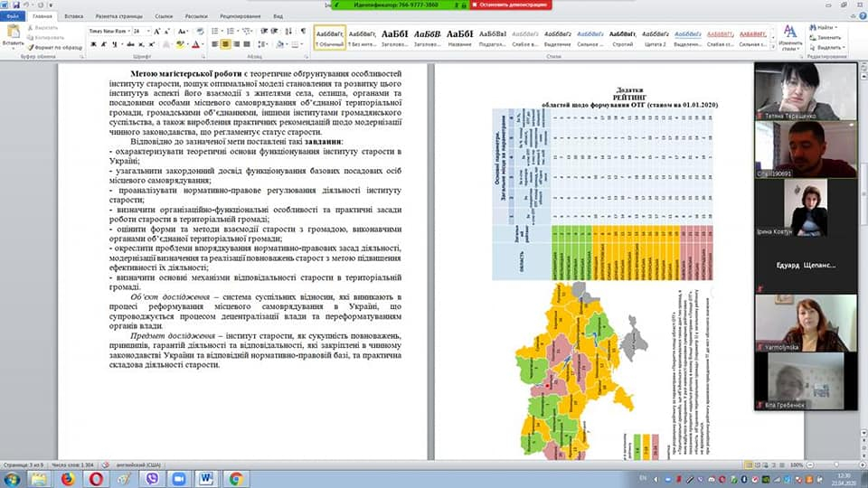This screenshot has height=488, width=868.
Task: Click the Остановить демонстрацию button
Action: (511, 5)
